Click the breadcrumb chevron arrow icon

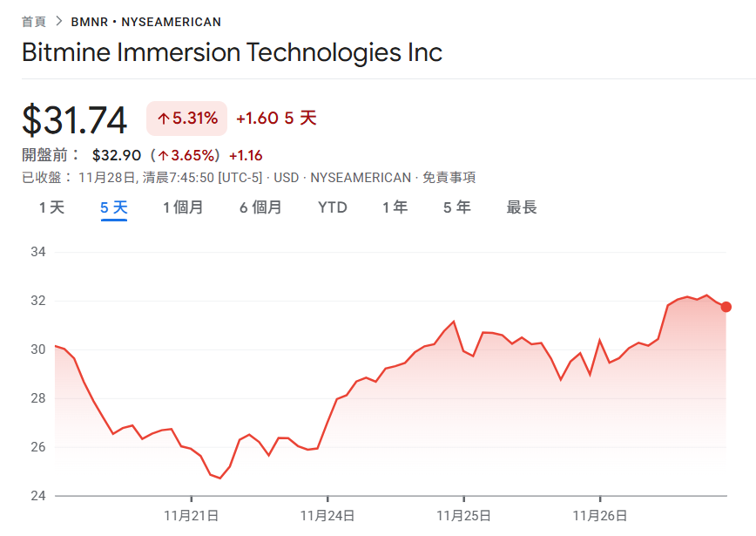pos(59,22)
